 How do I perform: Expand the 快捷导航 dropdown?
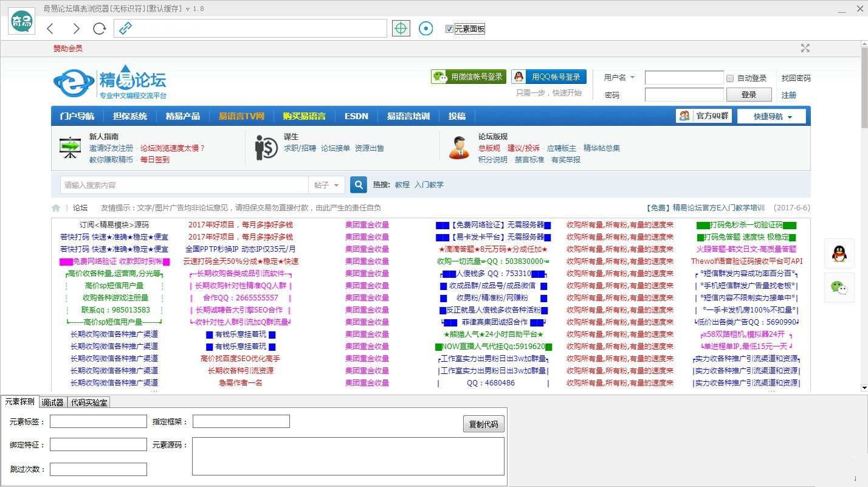[x=772, y=116]
